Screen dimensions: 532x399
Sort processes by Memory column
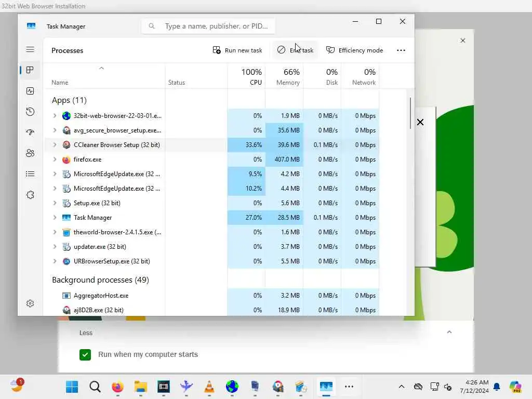284,77
